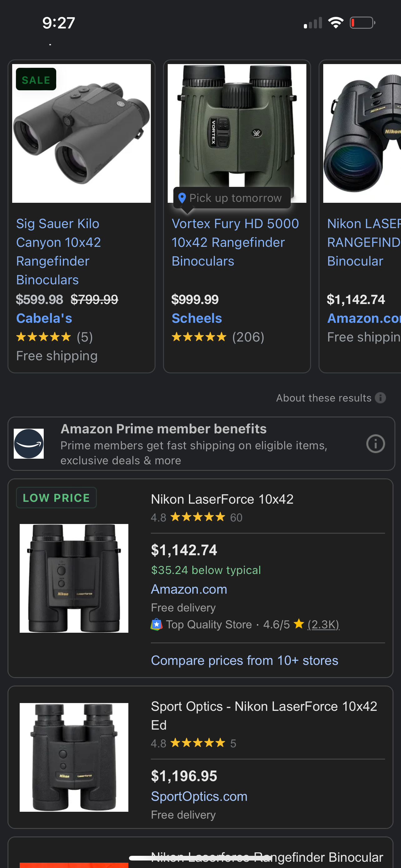Tap the SALE badge on Sig Sauer
Screen dimensions: 401x868
[x=36, y=80]
